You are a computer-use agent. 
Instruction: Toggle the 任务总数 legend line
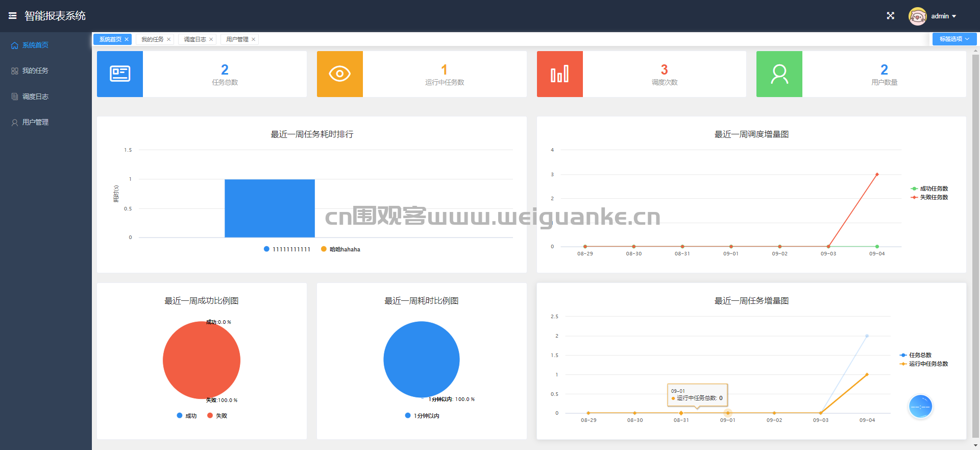pyautogui.click(x=916, y=355)
